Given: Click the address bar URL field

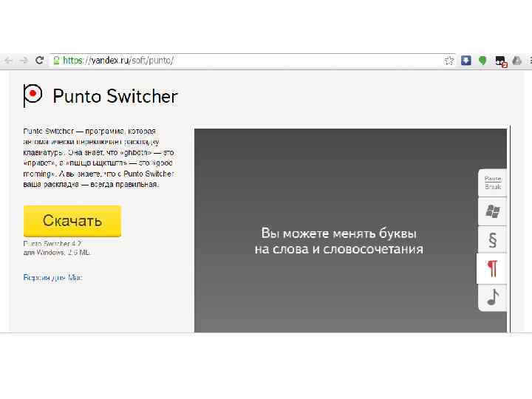Looking at the screenshot, I should pos(251,61).
